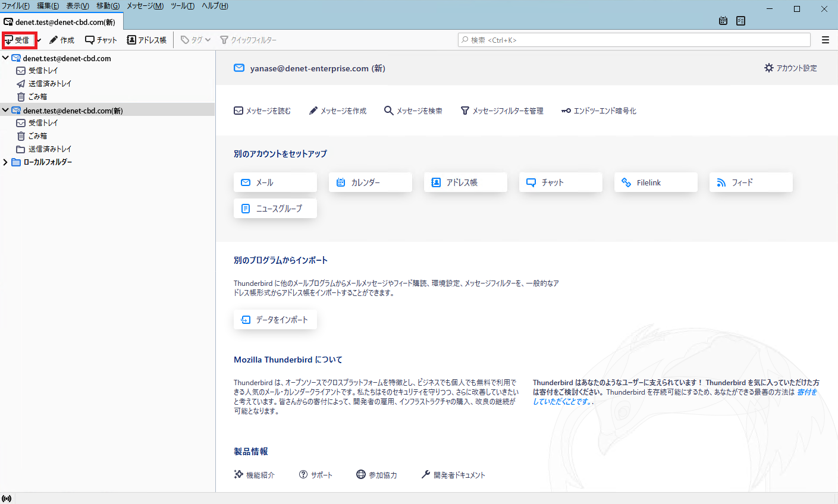
Task: Select the first denet.test@denet-cbd.com account row
Action: pos(107,58)
